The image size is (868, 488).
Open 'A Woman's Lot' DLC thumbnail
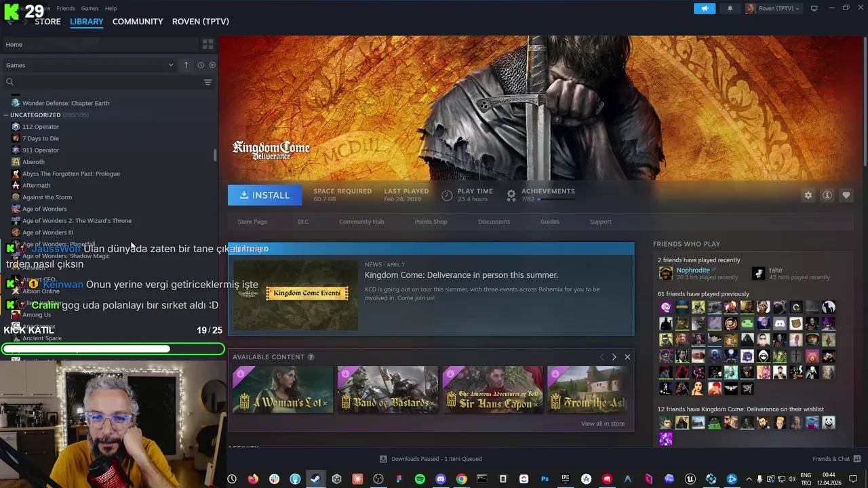283,390
